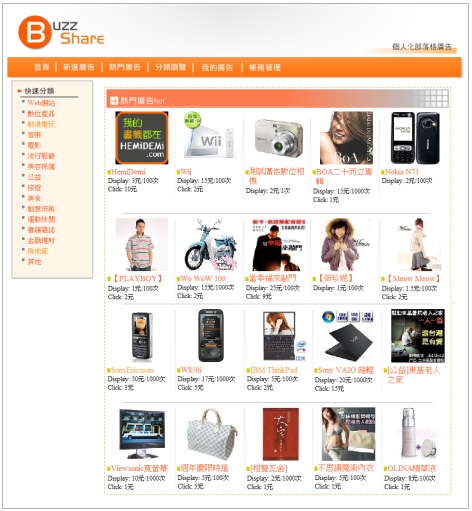Open the Wii console ad image

(209, 135)
